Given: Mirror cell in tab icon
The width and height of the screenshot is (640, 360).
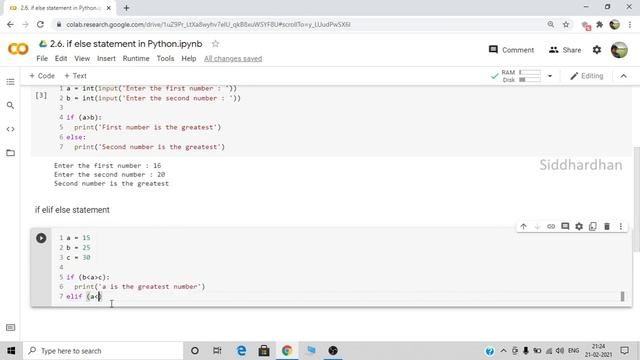Looking at the screenshot, I should pyautogui.click(x=593, y=226).
